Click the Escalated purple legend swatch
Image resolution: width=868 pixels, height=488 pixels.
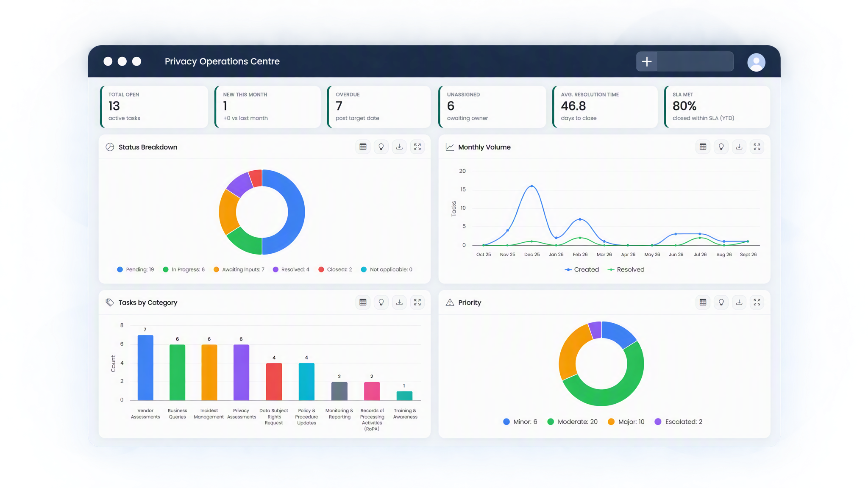[x=658, y=421]
